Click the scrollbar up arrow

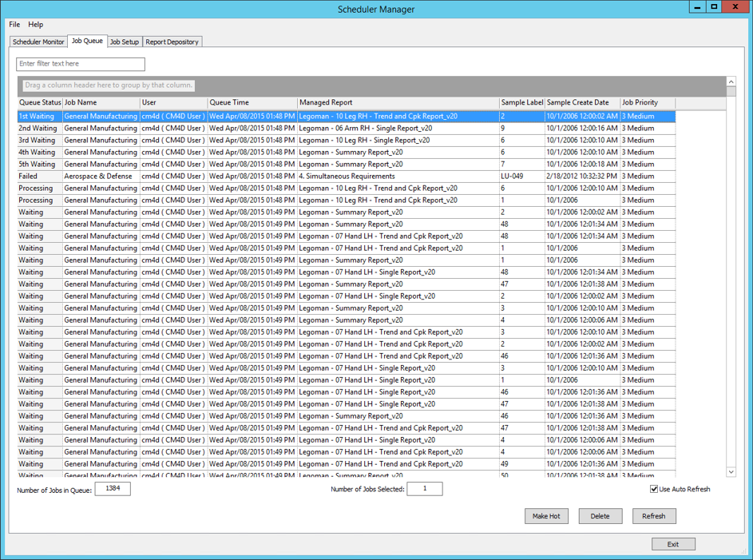point(731,82)
